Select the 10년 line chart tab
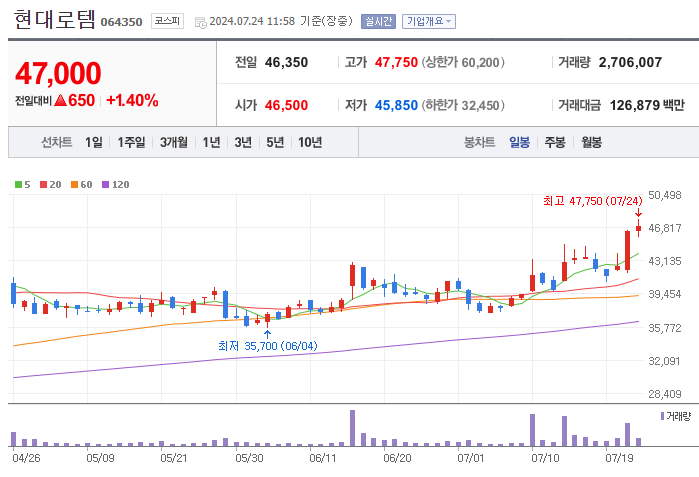Image resolution: width=699 pixels, height=477 pixels. 310,142
